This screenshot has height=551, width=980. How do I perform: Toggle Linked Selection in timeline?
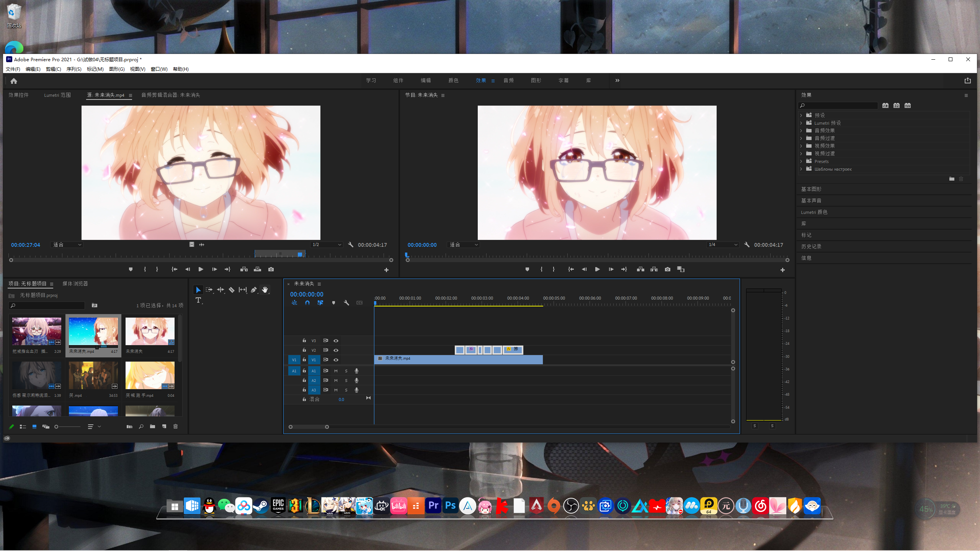coord(320,303)
